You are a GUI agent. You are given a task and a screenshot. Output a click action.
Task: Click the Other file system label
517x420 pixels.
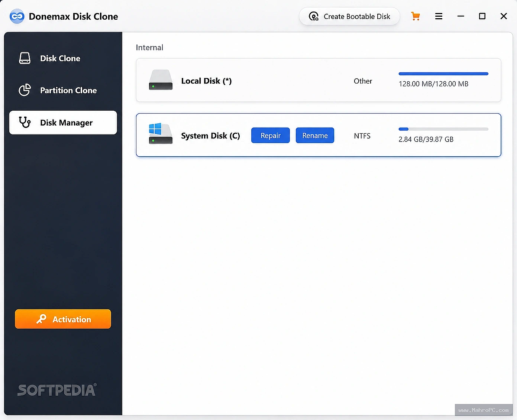pos(363,81)
